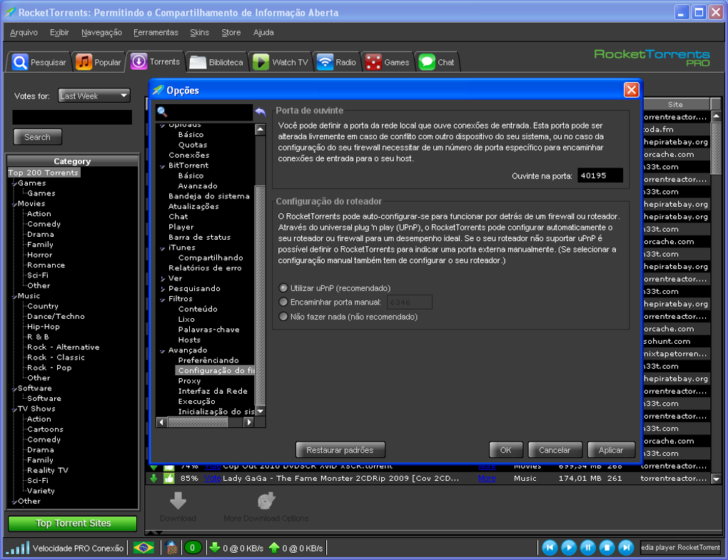728x560 pixels.
Task: Select Utilizar uPnP (recomendado) option
Action: 283,287
